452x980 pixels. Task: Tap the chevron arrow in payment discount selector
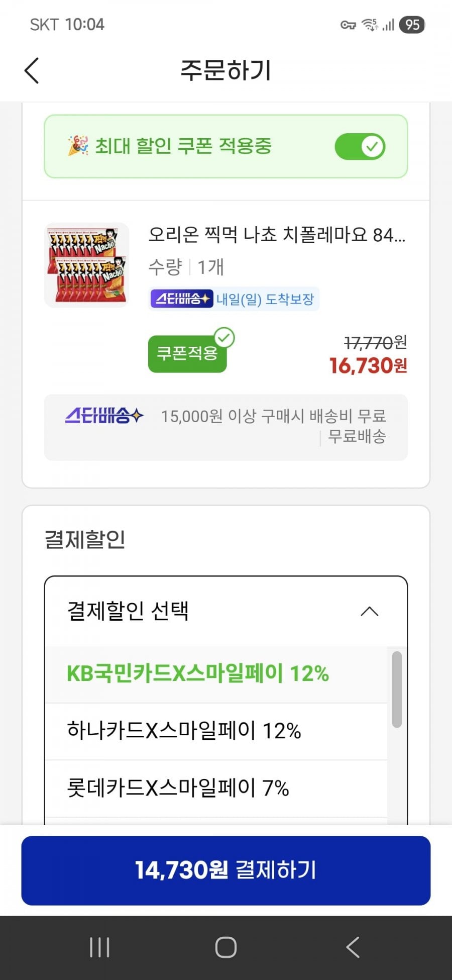click(x=370, y=612)
